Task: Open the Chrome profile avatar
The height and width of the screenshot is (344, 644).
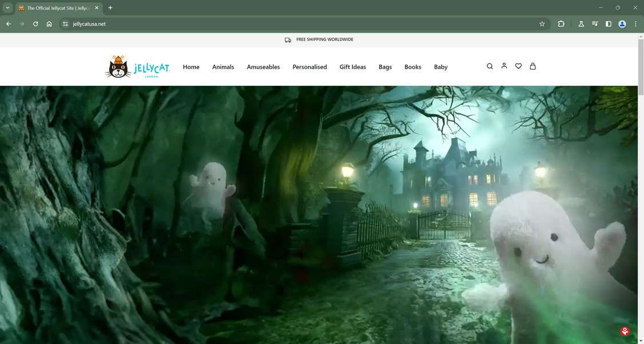Action: (x=622, y=24)
